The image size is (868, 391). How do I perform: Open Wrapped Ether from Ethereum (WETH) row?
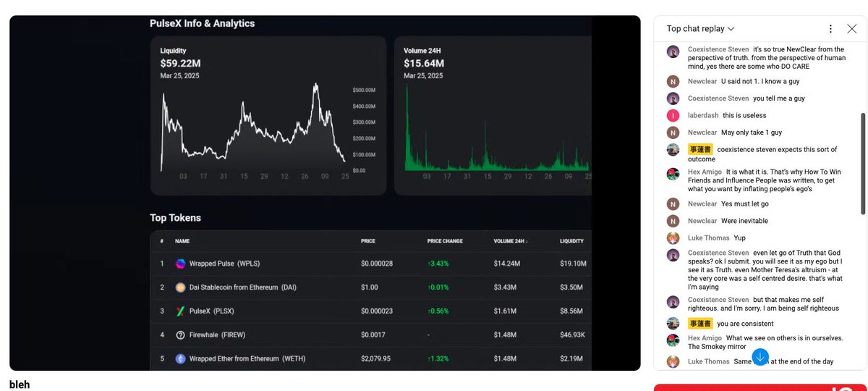pos(371,358)
